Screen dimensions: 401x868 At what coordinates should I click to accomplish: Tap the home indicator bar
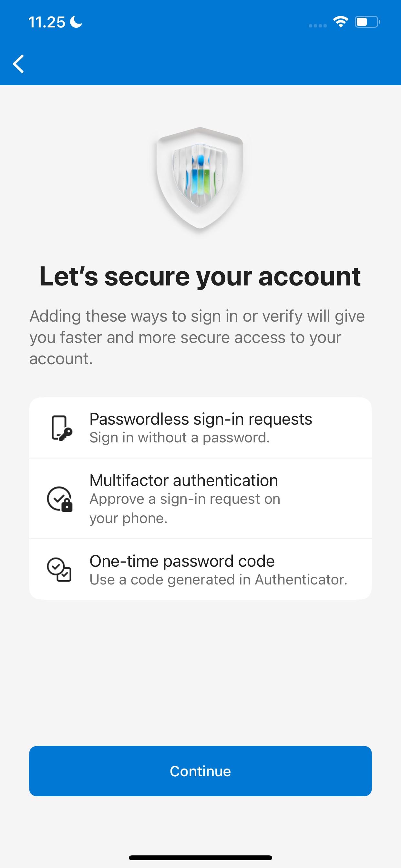point(200,858)
